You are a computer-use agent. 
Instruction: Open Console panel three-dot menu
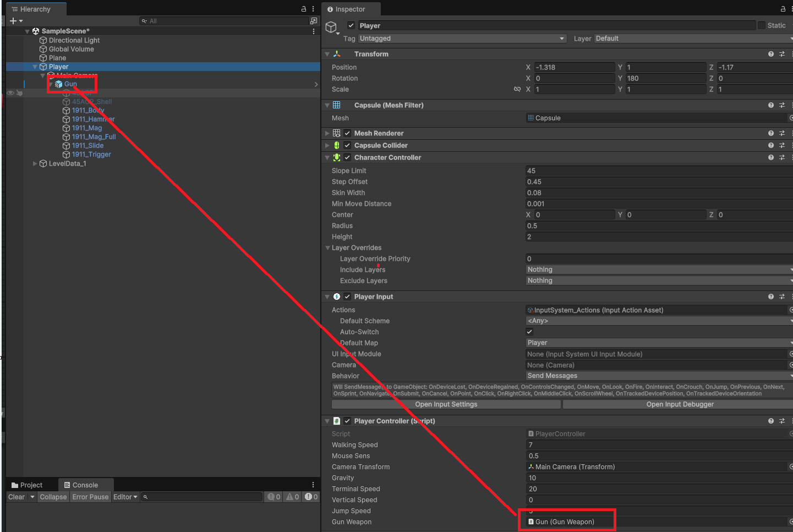(313, 485)
